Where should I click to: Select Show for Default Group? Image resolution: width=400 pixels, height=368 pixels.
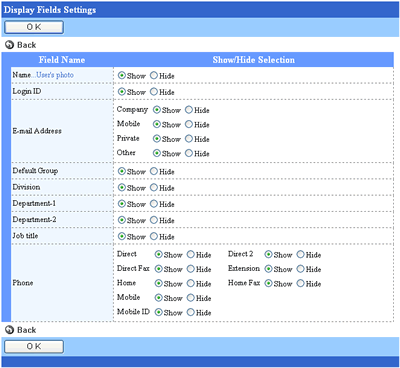coord(122,171)
